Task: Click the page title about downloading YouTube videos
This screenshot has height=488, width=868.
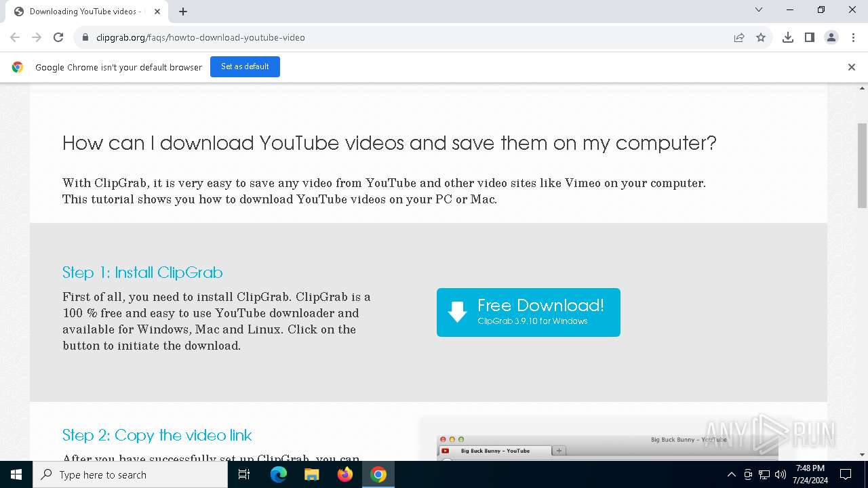Action: coord(389,143)
